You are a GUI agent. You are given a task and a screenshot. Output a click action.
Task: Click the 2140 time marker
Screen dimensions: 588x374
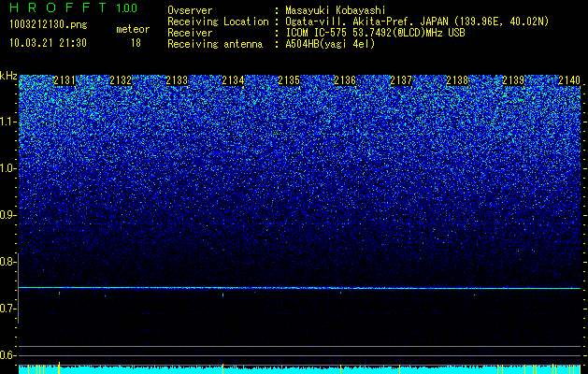pos(569,80)
